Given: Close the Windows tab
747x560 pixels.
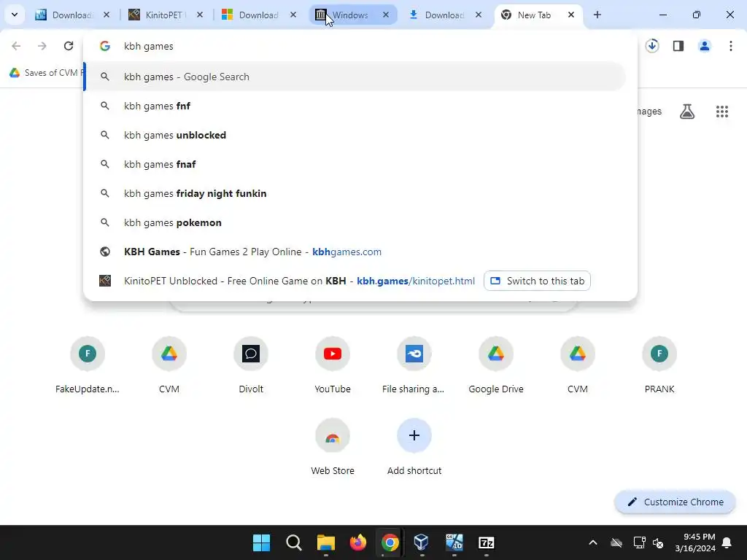Looking at the screenshot, I should click(x=386, y=15).
